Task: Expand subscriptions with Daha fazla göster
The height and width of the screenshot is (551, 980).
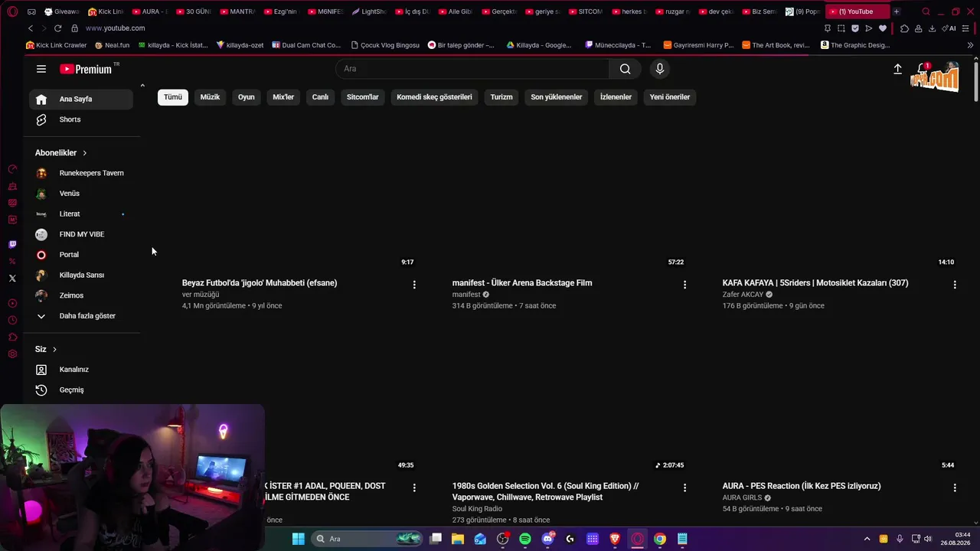Action: 81,316
